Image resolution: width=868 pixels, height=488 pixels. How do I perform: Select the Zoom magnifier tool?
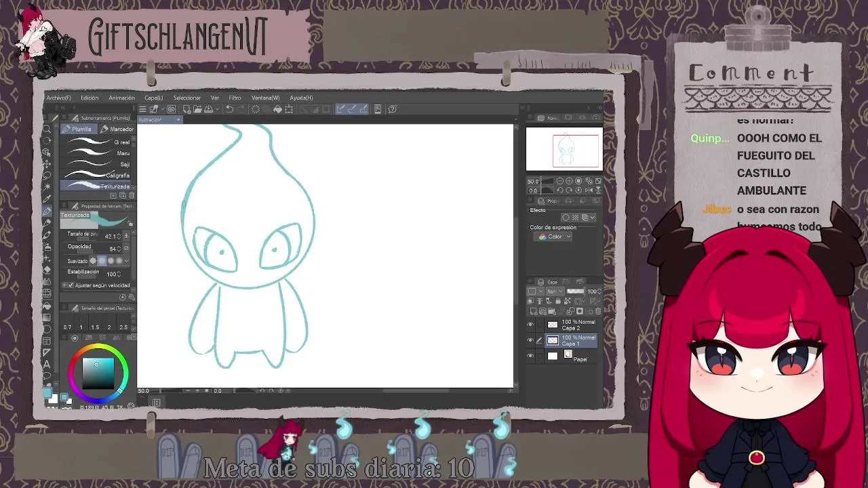click(47, 129)
